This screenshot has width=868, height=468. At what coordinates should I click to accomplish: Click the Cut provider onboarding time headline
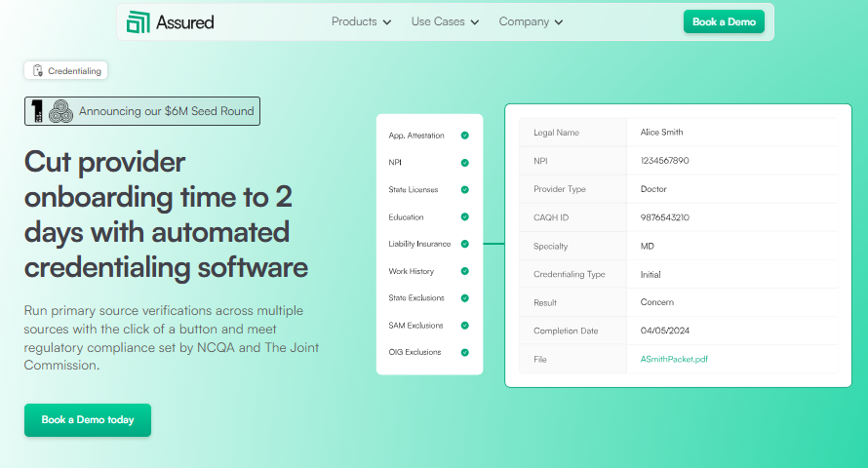(x=166, y=214)
